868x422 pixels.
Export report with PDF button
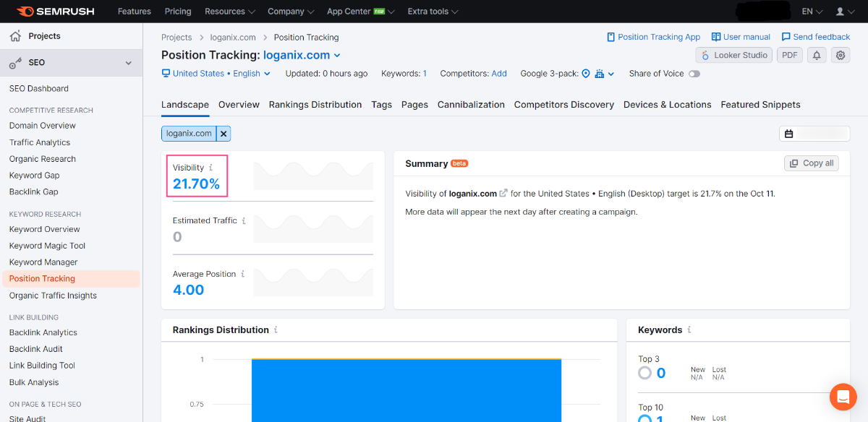point(790,55)
